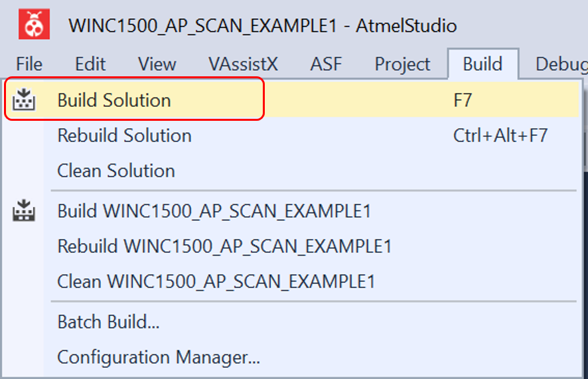Choose Rebuild WINC1500_AP_SCAN_EXAMPLE1 project entry

pyautogui.click(x=225, y=246)
